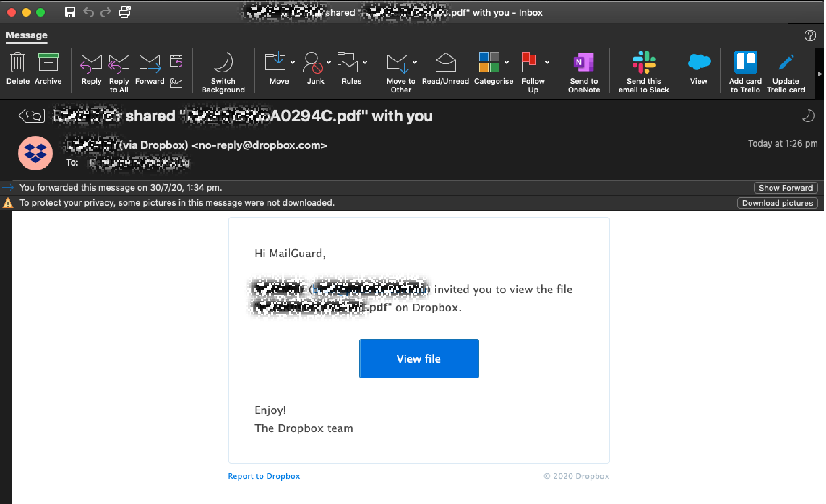Click the macOS Help menu button

[x=810, y=35]
